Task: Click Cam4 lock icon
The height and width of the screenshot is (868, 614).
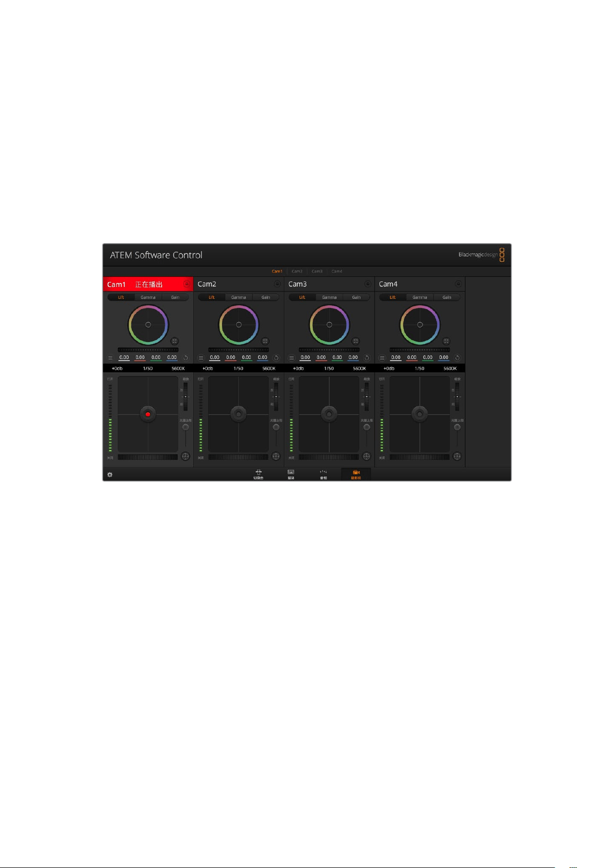Action: click(x=458, y=284)
